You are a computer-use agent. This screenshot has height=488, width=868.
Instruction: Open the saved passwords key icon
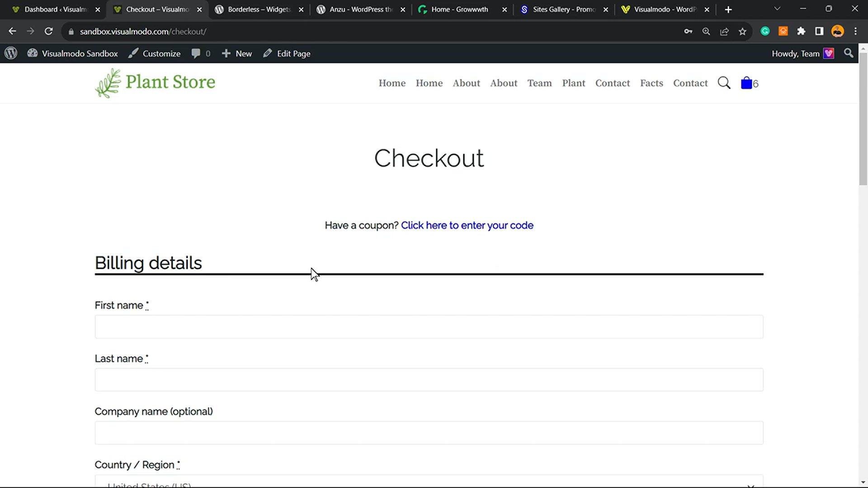[x=688, y=31]
